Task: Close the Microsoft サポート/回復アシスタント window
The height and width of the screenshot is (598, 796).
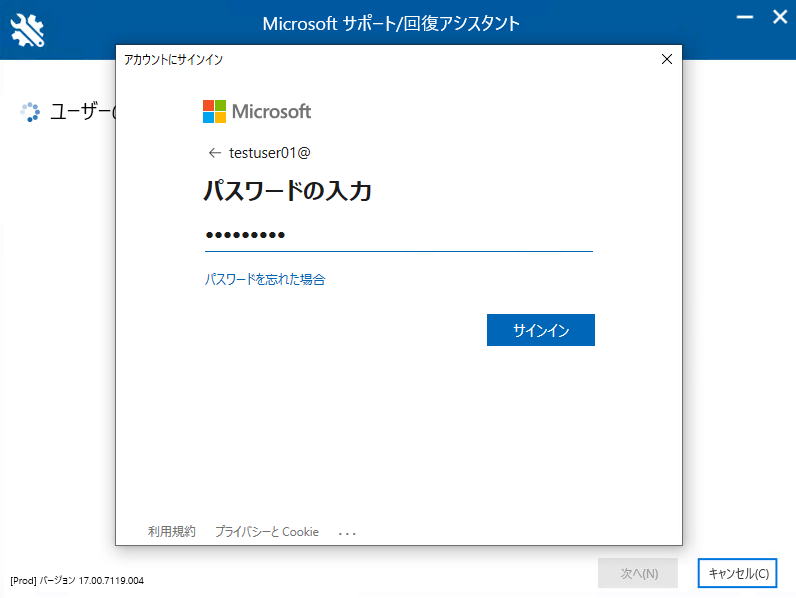Action: [x=780, y=17]
